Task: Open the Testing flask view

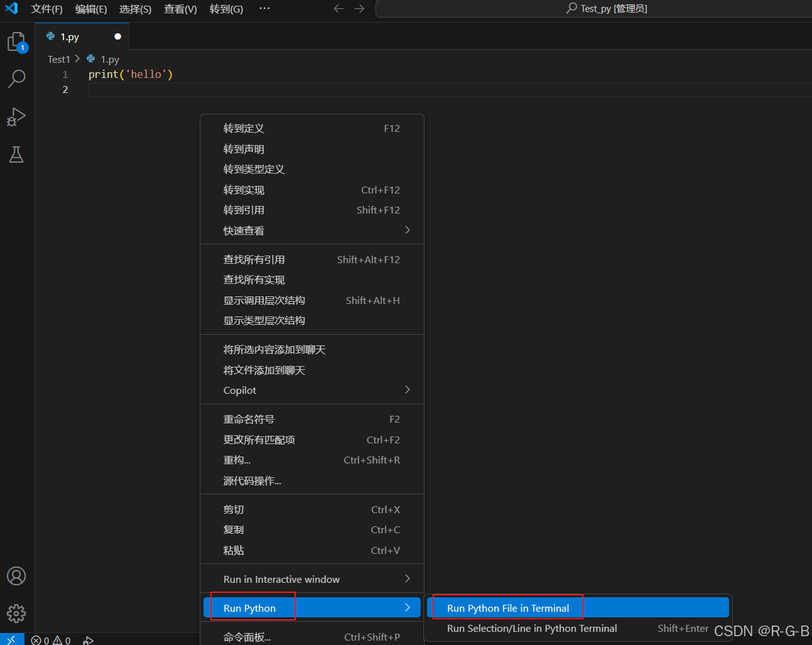Action: [16, 154]
